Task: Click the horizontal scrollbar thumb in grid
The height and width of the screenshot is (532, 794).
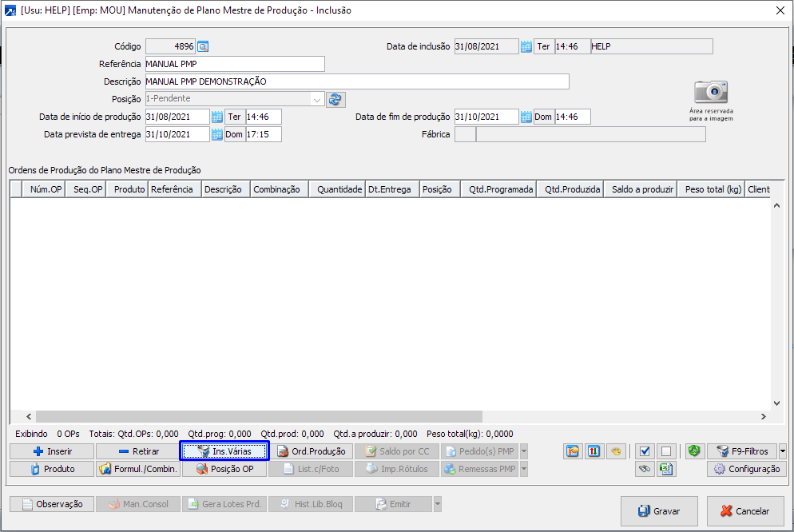Action: click(x=259, y=417)
